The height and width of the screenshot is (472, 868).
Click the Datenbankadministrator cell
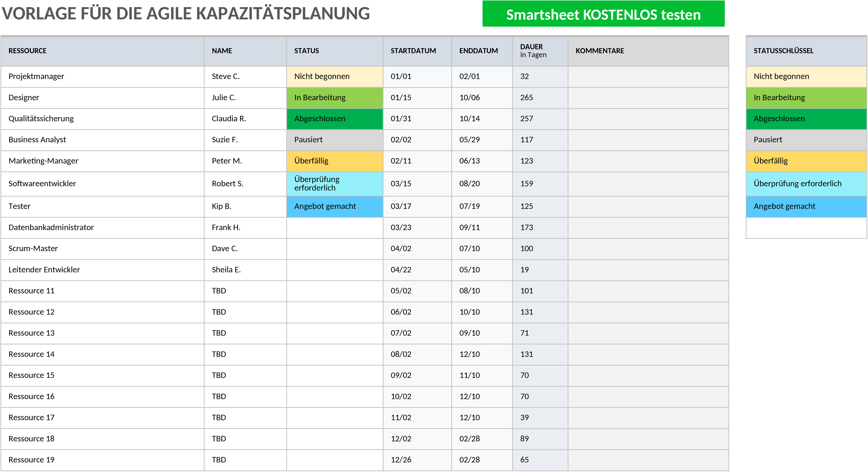102,228
